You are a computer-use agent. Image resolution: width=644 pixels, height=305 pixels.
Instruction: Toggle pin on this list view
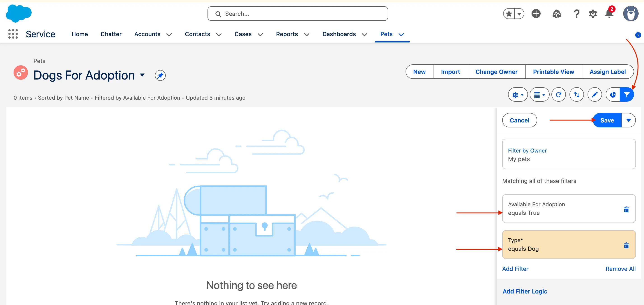(x=160, y=75)
